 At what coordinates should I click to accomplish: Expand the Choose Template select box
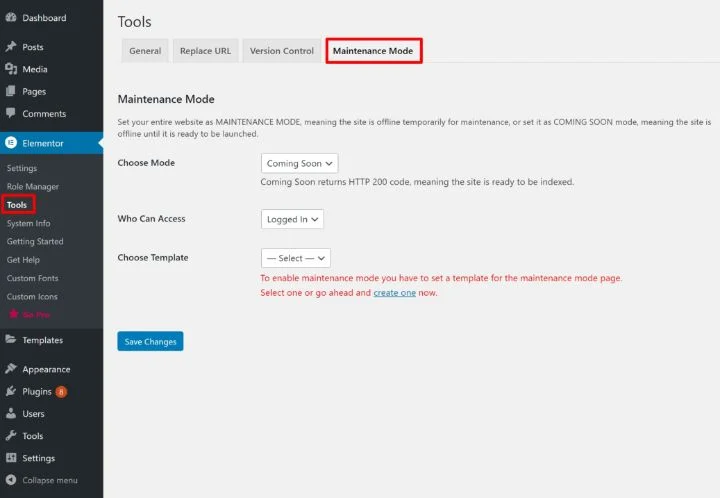(x=296, y=258)
